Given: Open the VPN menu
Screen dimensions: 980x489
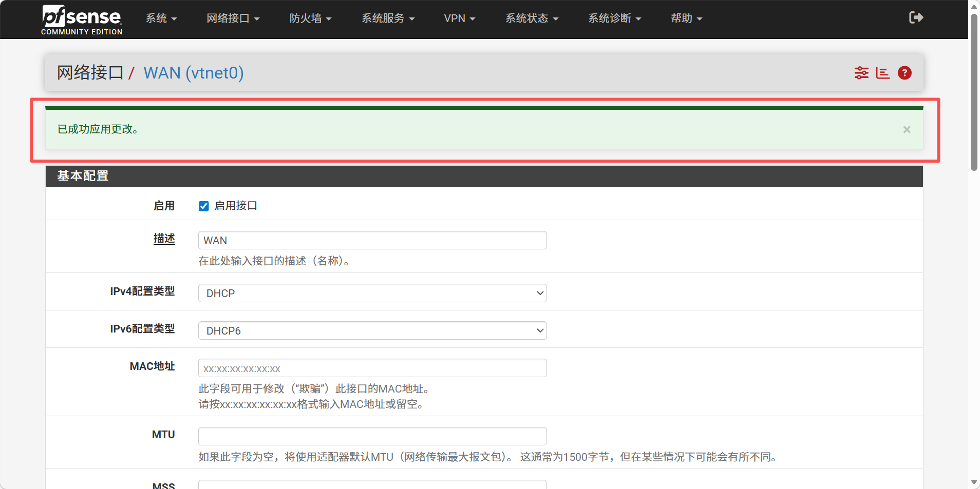Looking at the screenshot, I should 459,18.
